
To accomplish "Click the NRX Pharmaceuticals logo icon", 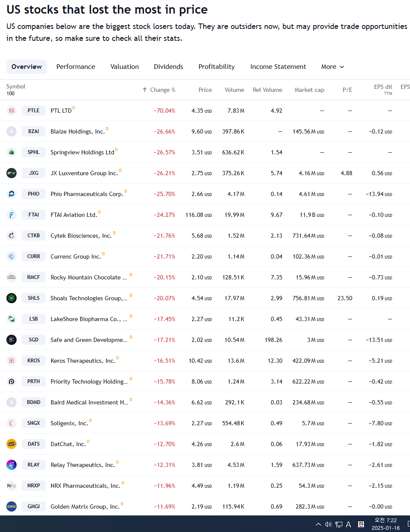I will (x=11, y=486).
